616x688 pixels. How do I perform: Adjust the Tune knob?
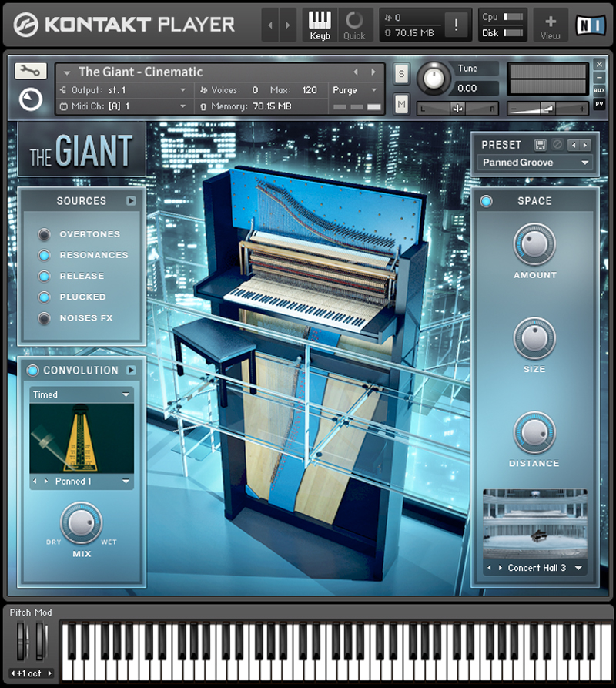pyautogui.click(x=434, y=79)
